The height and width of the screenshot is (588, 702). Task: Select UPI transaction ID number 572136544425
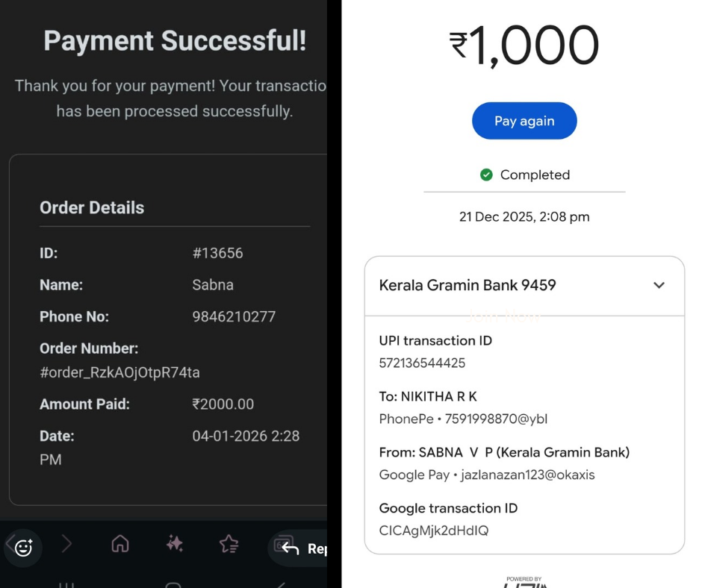[x=422, y=363]
